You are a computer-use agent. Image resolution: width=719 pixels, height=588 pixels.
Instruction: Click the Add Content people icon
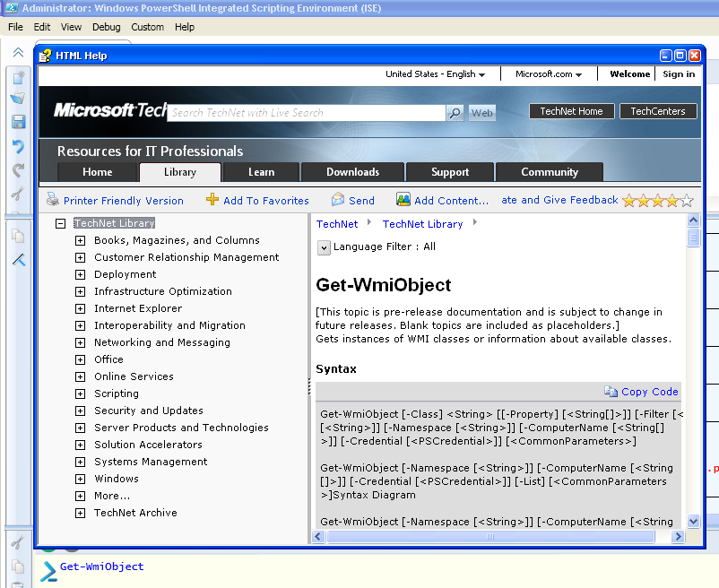(x=403, y=199)
